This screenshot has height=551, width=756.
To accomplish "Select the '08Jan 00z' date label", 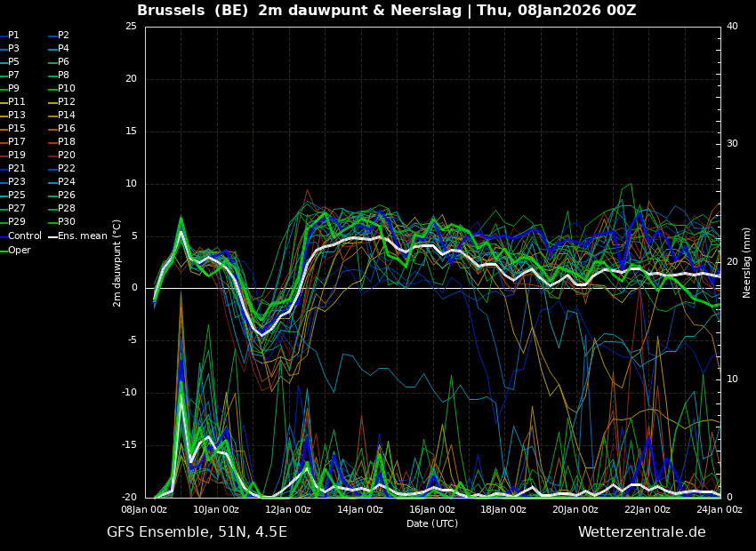I will (x=145, y=509).
